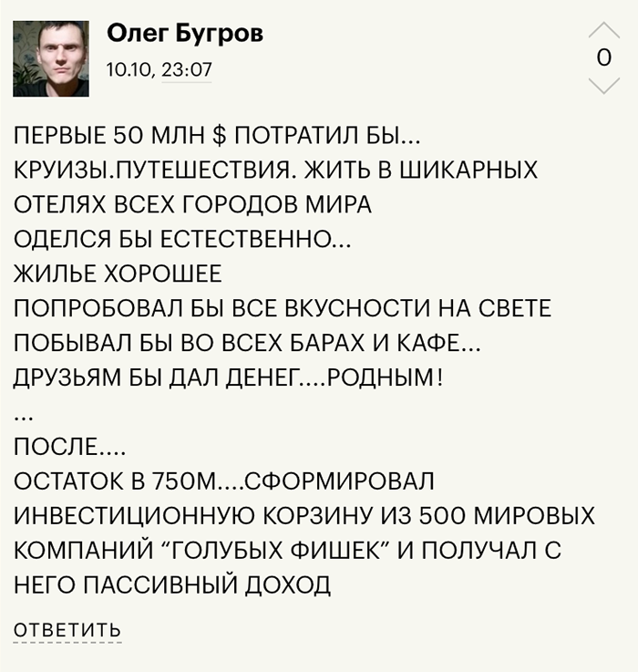
Task: Downvote the comment using the down arrow
Action: point(604,86)
